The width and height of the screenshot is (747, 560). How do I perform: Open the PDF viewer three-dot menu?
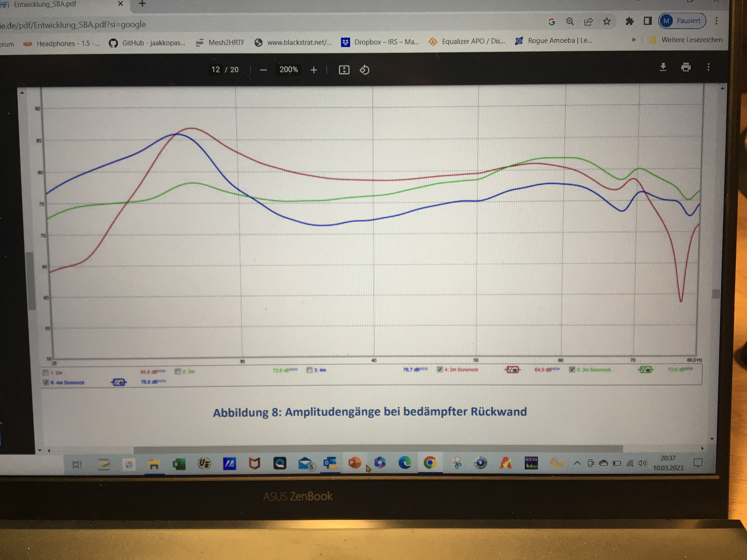pos(708,67)
